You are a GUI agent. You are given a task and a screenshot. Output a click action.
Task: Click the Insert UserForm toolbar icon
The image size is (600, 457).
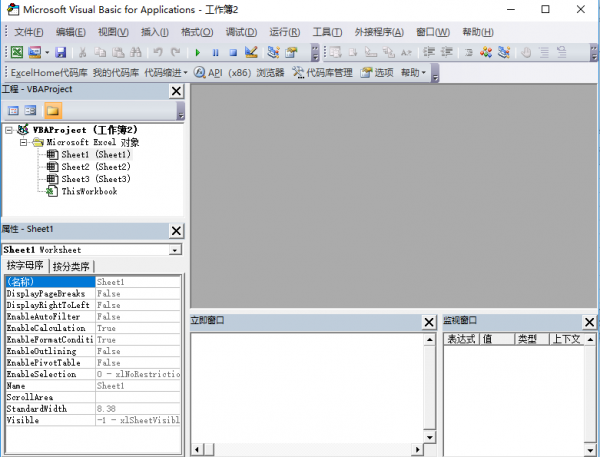[x=34, y=52]
